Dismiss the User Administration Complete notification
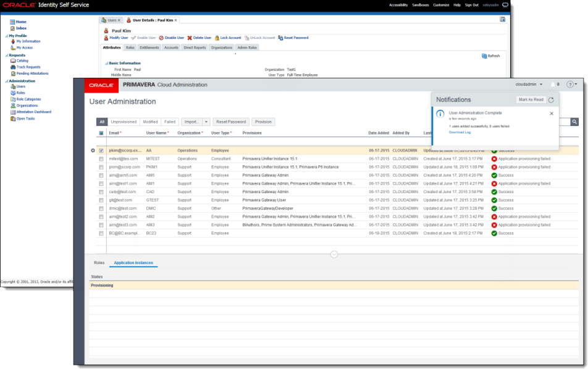The height and width of the screenshot is (369, 588). coord(552,114)
